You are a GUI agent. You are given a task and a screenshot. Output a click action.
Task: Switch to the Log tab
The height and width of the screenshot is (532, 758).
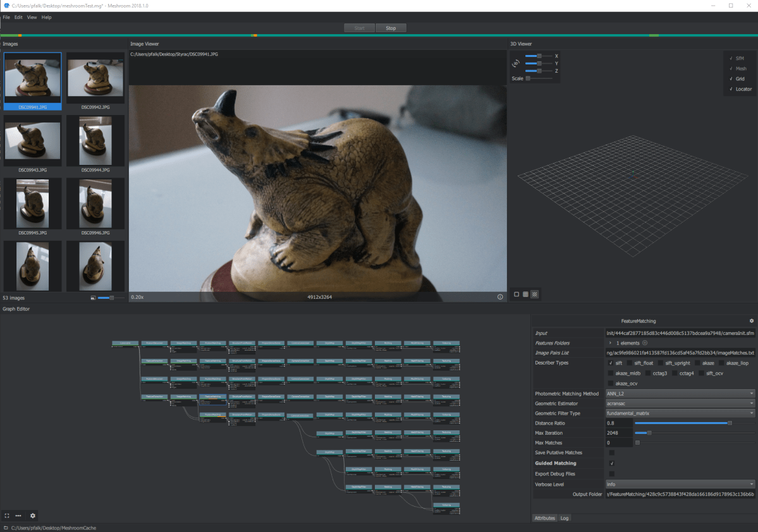[564, 517]
